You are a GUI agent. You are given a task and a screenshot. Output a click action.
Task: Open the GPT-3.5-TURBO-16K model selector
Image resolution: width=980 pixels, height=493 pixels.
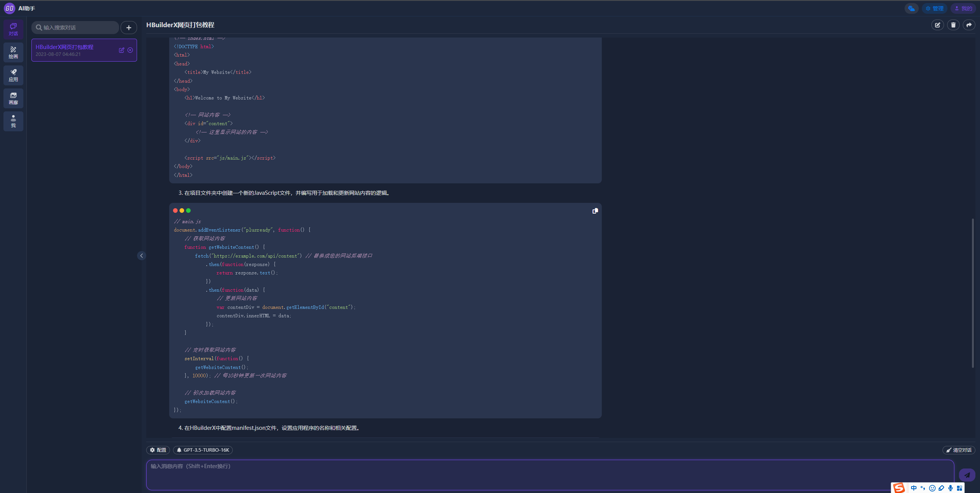click(x=203, y=450)
